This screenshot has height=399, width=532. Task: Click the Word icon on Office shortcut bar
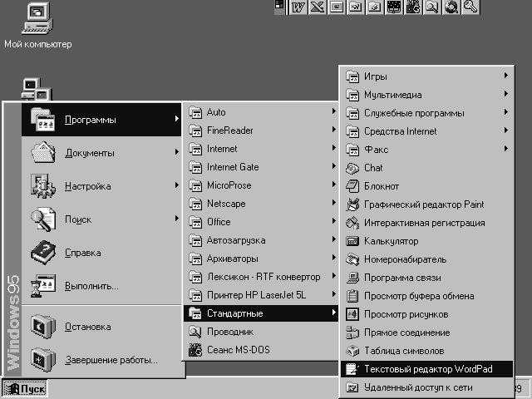(298, 7)
